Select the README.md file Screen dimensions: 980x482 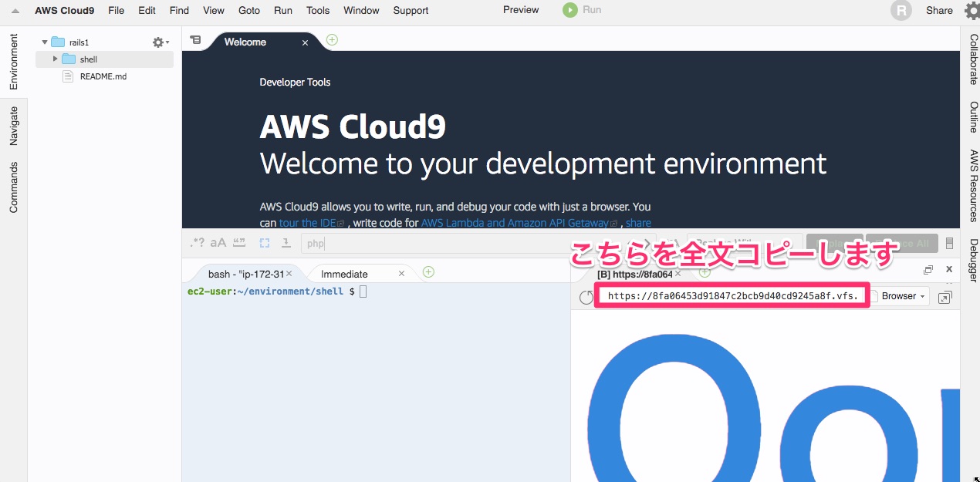pos(104,76)
